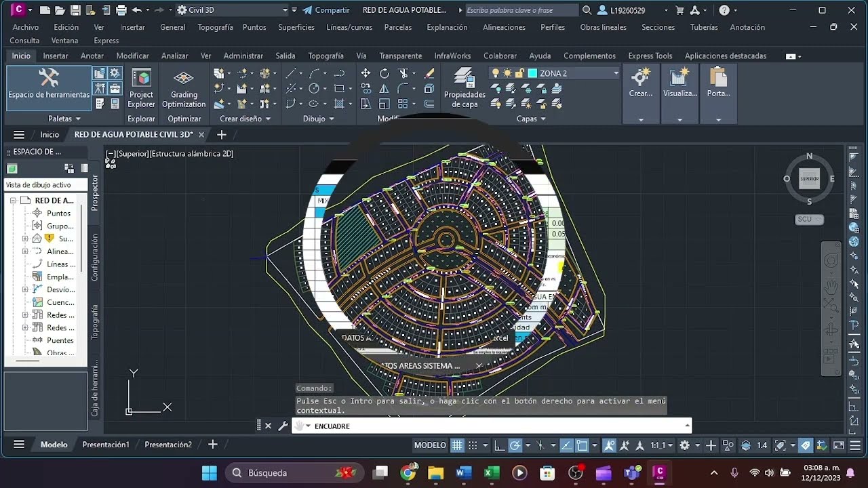Click the full navigation wheel icon
The width and height of the screenshot is (868, 488).
click(x=831, y=261)
